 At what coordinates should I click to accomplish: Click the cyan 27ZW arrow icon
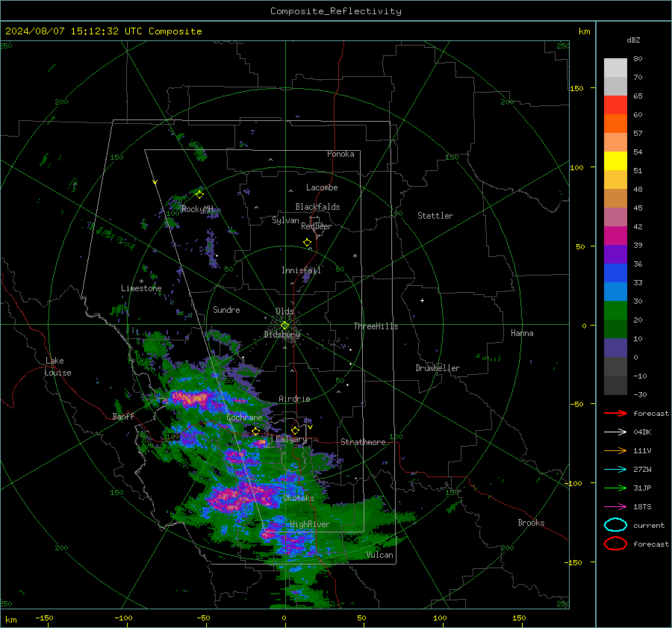tap(615, 470)
